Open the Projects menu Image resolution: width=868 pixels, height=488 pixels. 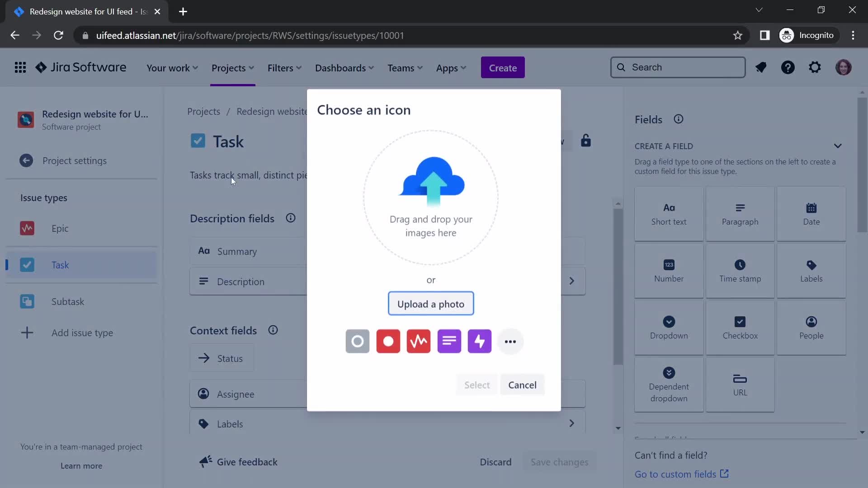point(233,68)
